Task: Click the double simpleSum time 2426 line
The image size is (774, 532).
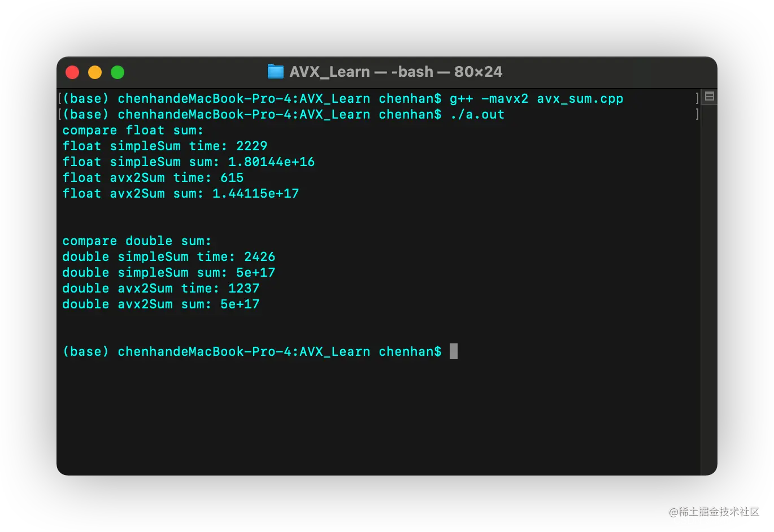Action: [x=169, y=257]
